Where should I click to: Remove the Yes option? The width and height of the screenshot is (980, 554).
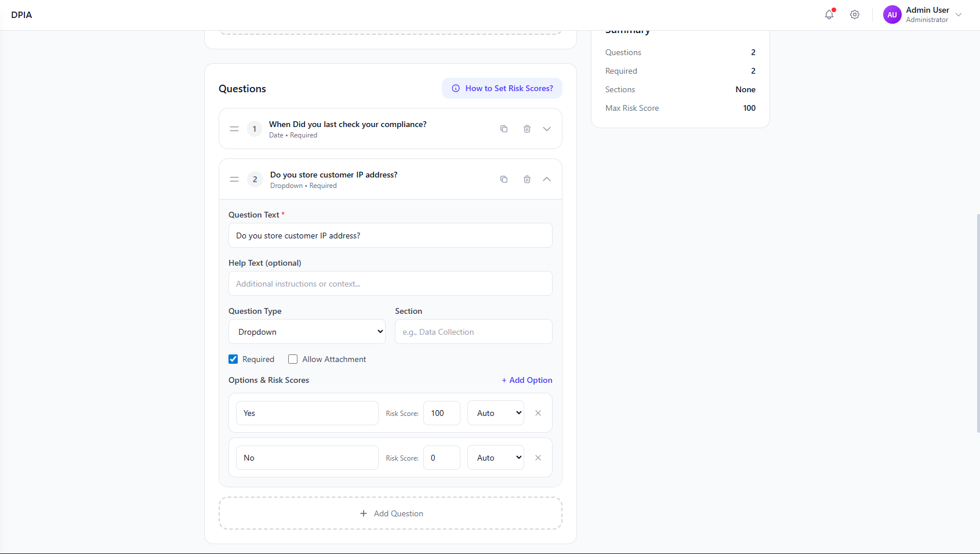click(x=538, y=413)
